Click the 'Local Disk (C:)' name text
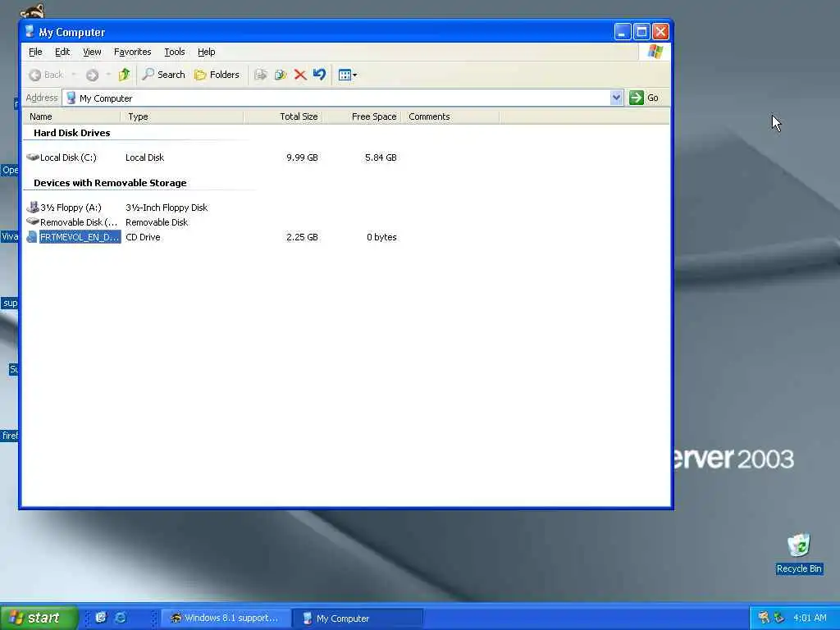The image size is (840, 630). 68,157
